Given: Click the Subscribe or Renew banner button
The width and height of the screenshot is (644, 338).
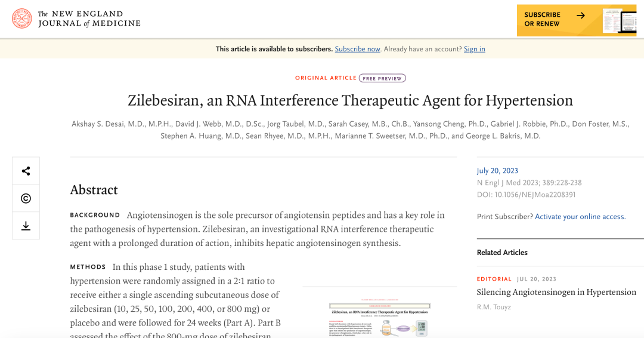Looking at the screenshot, I should tap(576, 20).
